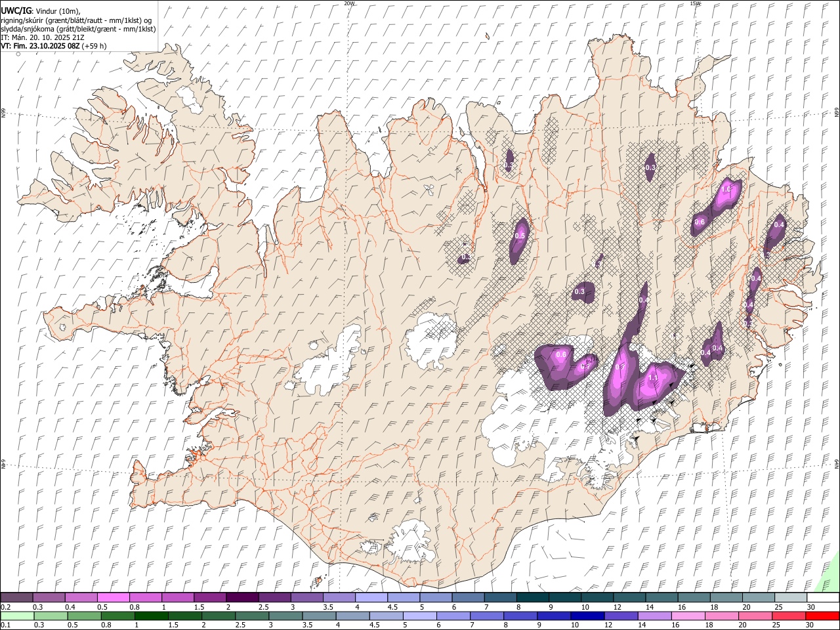840x630 pixels.
Task: Click the 4 blue-grey swatch, bottom legend row
Action: (x=352, y=616)
